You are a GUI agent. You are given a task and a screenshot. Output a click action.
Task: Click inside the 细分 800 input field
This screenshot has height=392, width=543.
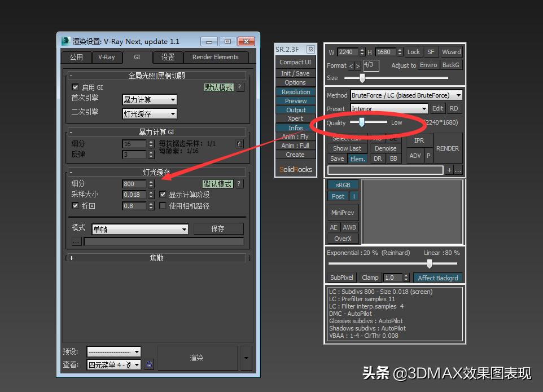point(133,184)
